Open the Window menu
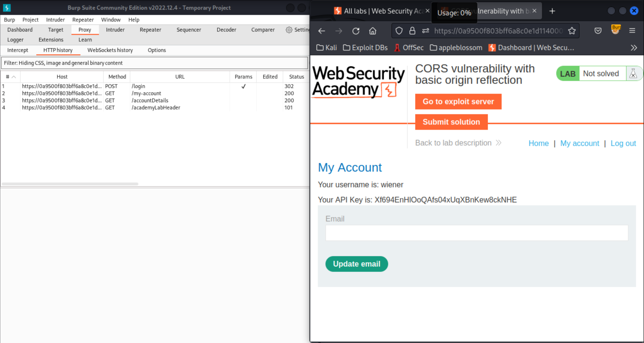 click(111, 20)
